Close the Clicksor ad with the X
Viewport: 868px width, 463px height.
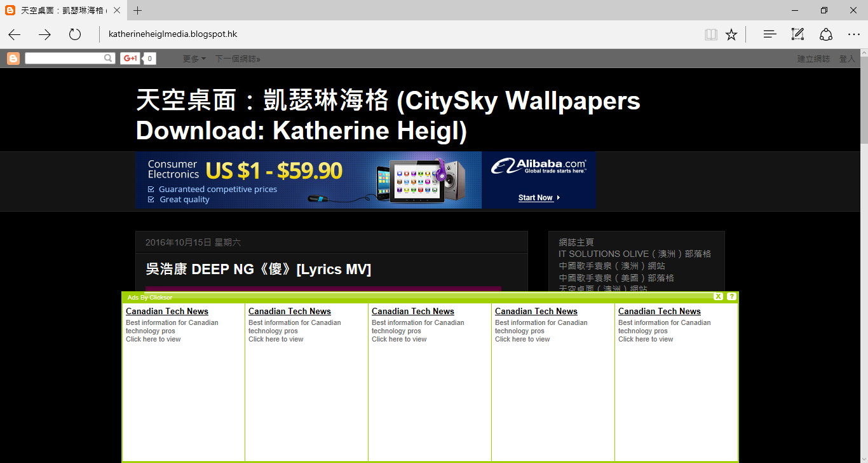(718, 296)
